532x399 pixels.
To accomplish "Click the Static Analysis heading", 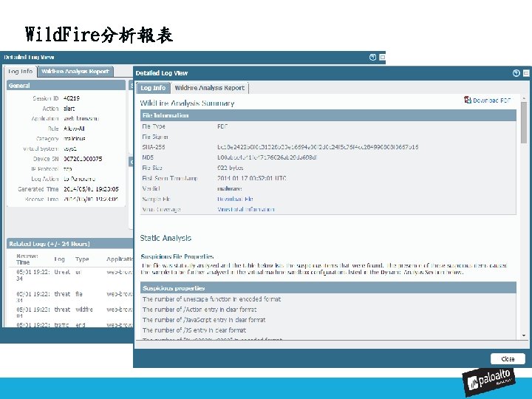I will [166, 238].
